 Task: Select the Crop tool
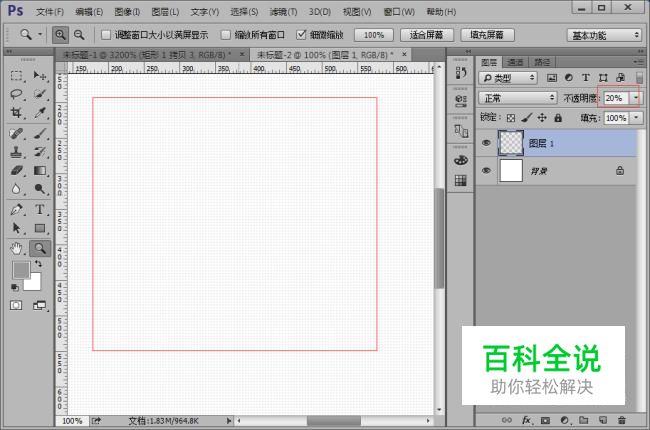pyautogui.click(x=16, y=112)
